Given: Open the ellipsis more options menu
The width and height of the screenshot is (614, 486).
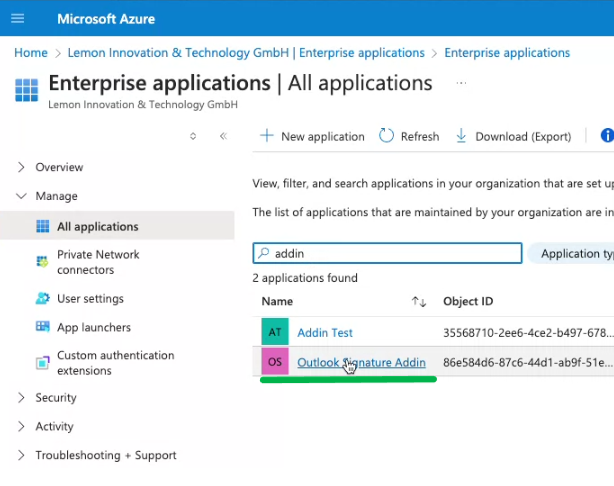Looking at the screenshot, I should tap(461, 83).
